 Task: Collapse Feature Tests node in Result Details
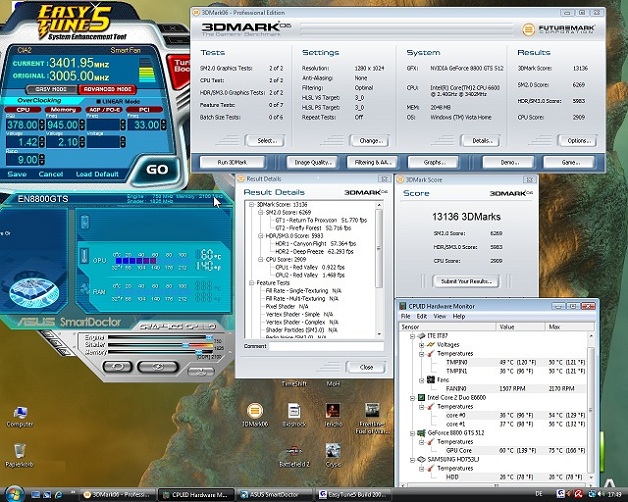pyautogui.click(x=252, y=283)
